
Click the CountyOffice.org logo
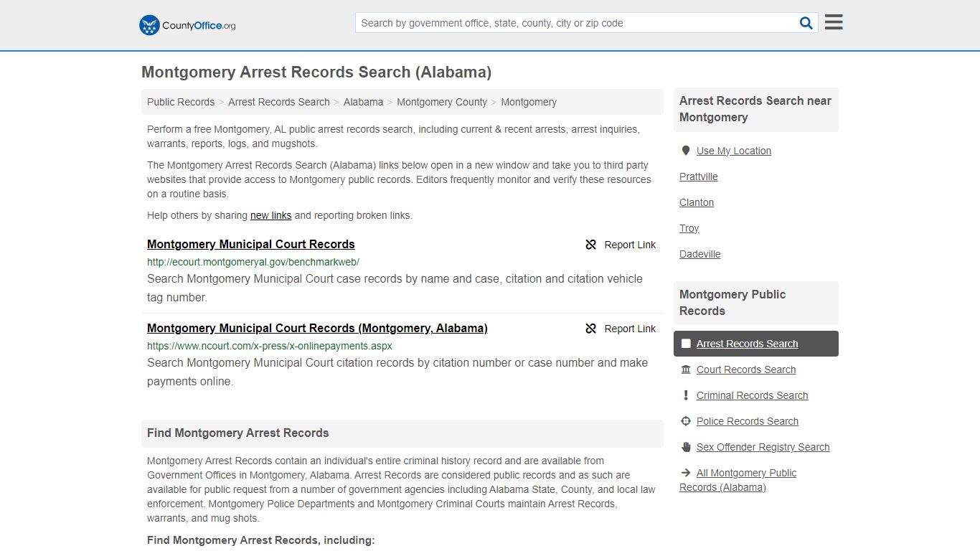tap(187, 25)
